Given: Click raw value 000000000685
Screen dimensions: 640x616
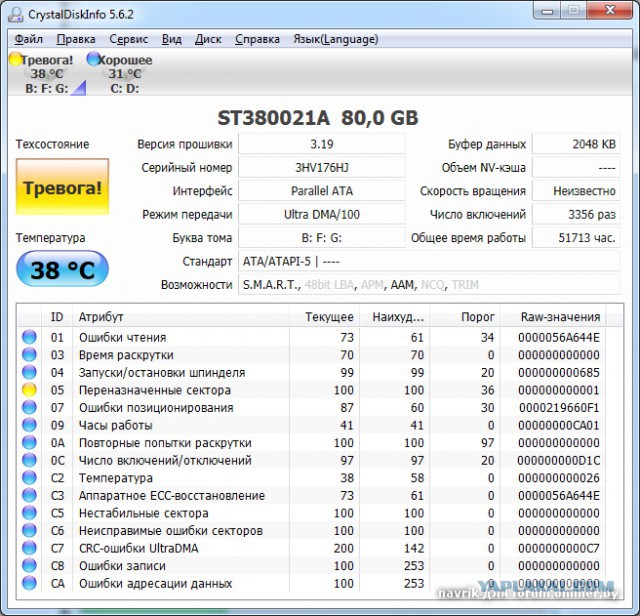Looking at the screenshot, I should pos(559,373).
